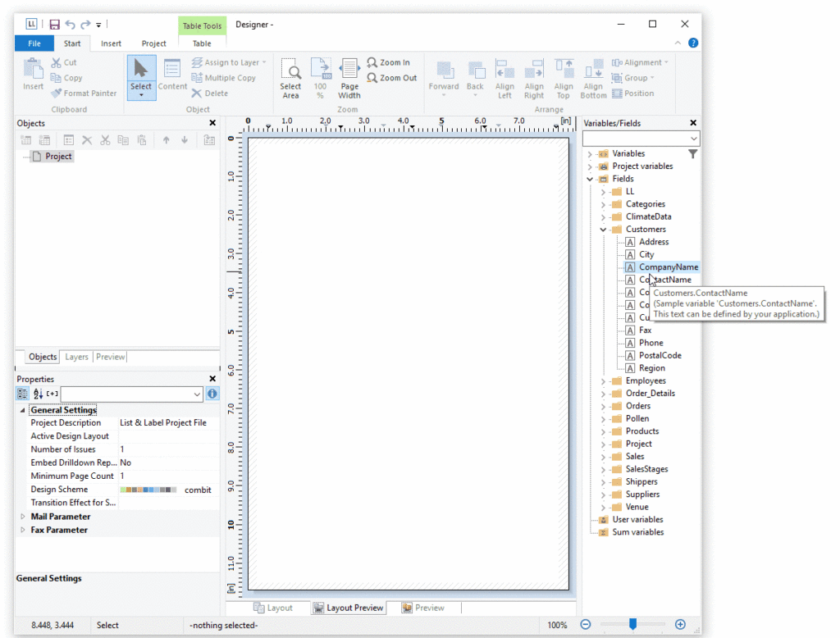840x638 pixels.
Task: Click the Copy command
Action: (x=66, y=78)
